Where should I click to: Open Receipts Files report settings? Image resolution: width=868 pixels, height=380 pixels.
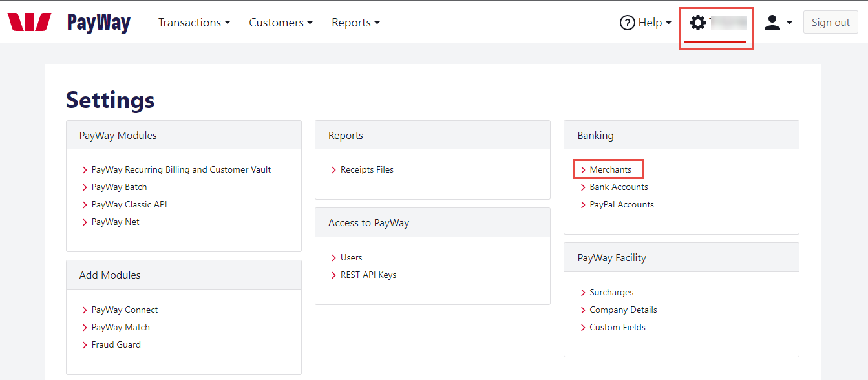coord(367,170)
